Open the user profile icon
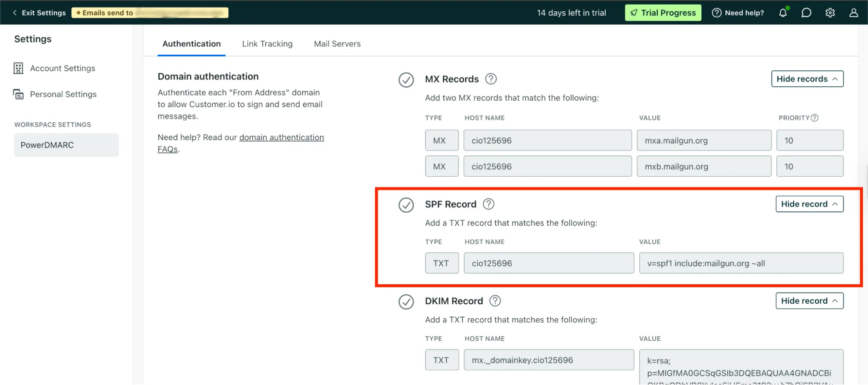Image resolution: width=868 pixels, height=385 pixels. click(x=854, y=13)
